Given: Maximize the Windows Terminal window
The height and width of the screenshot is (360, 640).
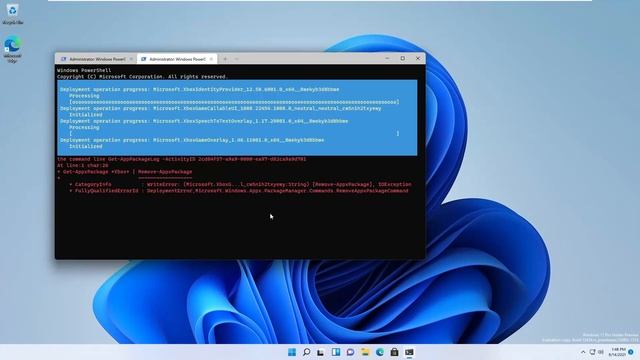Looking at the screenshot, I should click(x=402, y=59).
